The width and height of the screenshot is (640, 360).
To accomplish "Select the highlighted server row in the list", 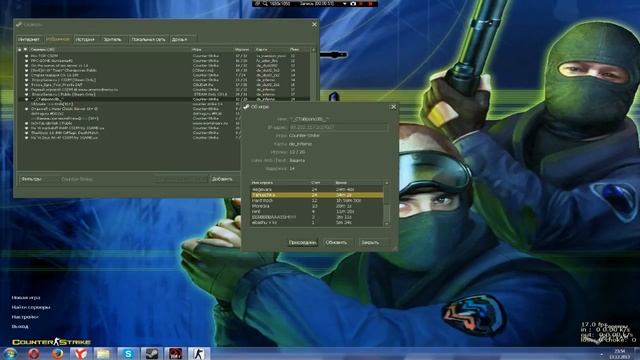I will click(163, 99).
